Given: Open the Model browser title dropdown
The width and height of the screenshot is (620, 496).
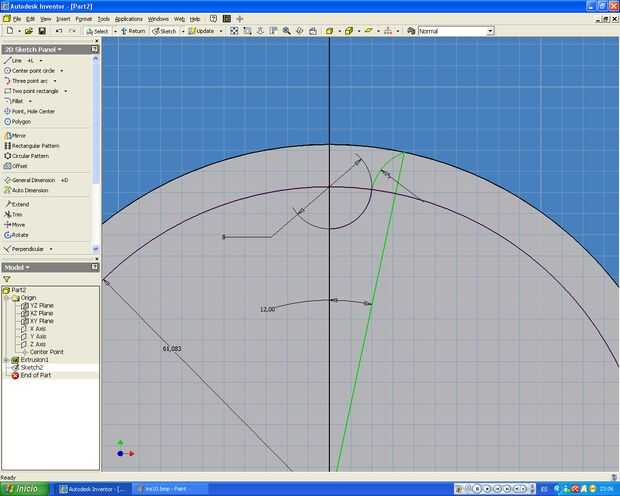Looking at the screenshot, I should point(17,268).
